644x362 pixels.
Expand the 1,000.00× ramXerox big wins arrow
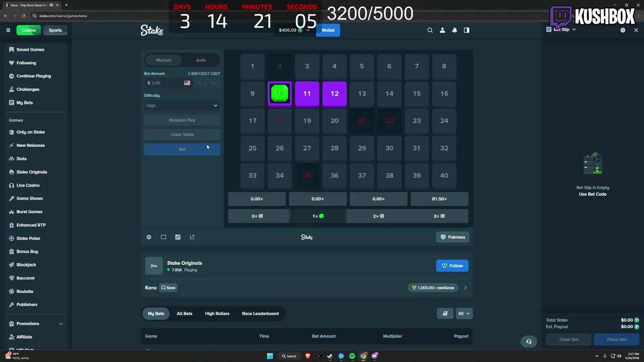tap(465, 288)
